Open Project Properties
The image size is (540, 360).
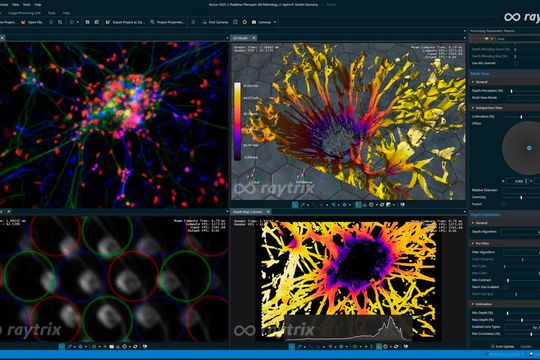[168, 22]
